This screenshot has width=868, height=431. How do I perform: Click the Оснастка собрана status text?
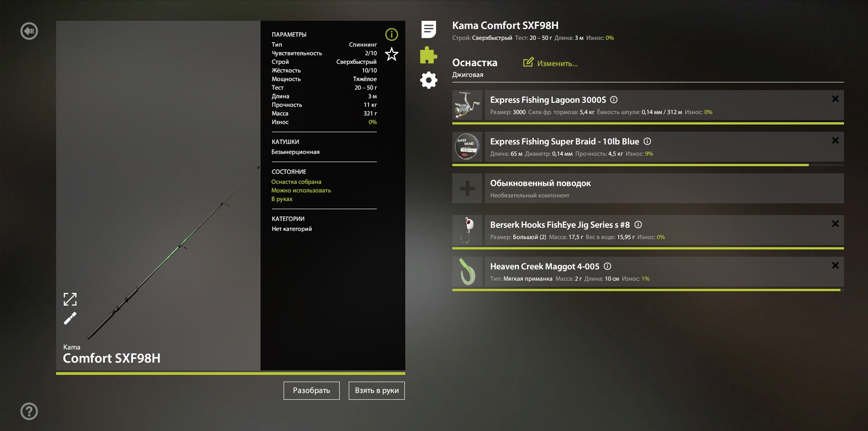pyautogui.click(x=296, y=182)
